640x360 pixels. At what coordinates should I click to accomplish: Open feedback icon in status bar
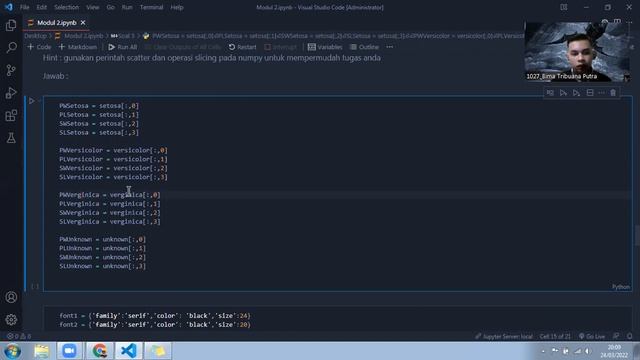point(616,336)
